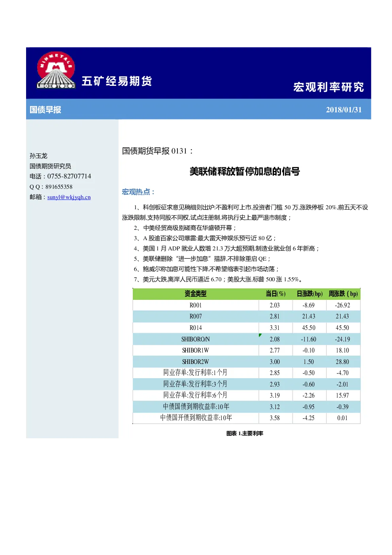Select the headline 美联储释放暂停加息的信号

click(x=245, y=171)
